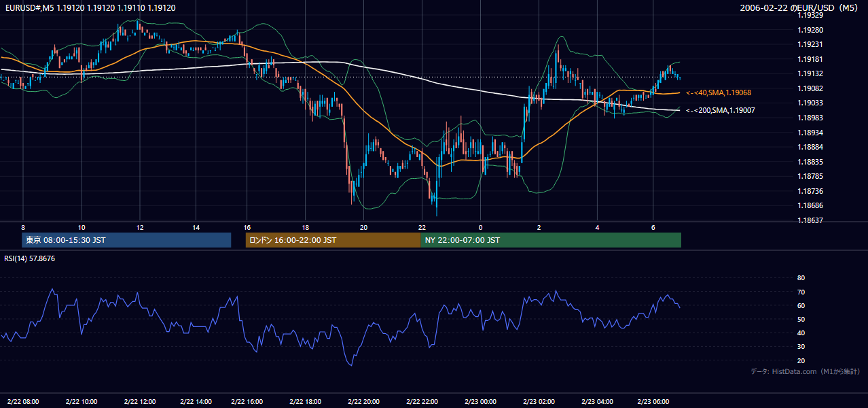The image size is (868, 408).
Task: Click hour label 14 under the price chart
Action: pos(196,227)
